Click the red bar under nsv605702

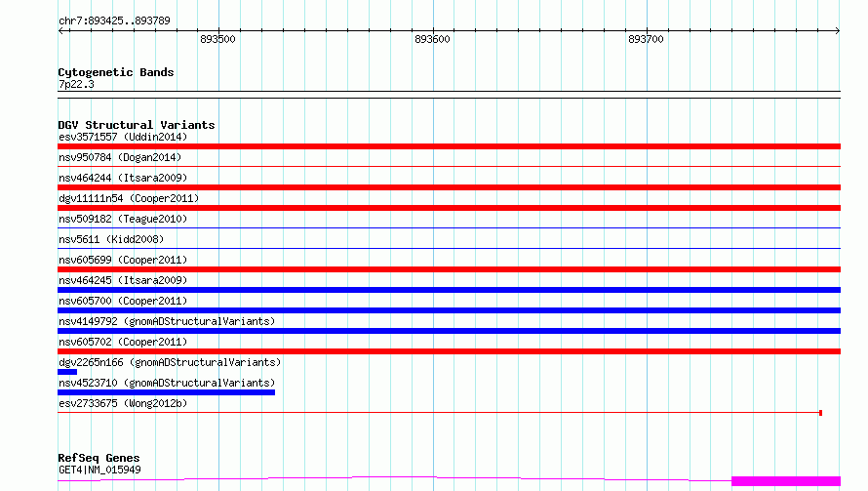click(449, 351)
